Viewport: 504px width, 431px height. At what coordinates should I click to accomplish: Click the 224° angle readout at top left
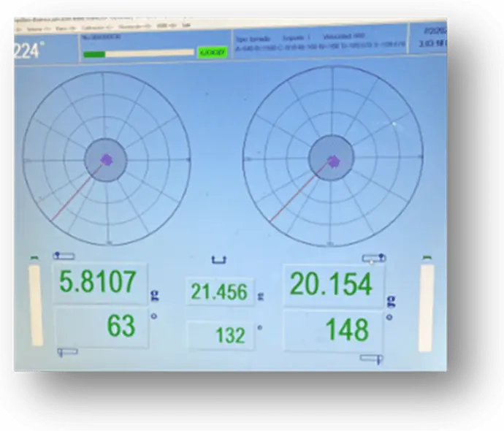pos(29,50)
